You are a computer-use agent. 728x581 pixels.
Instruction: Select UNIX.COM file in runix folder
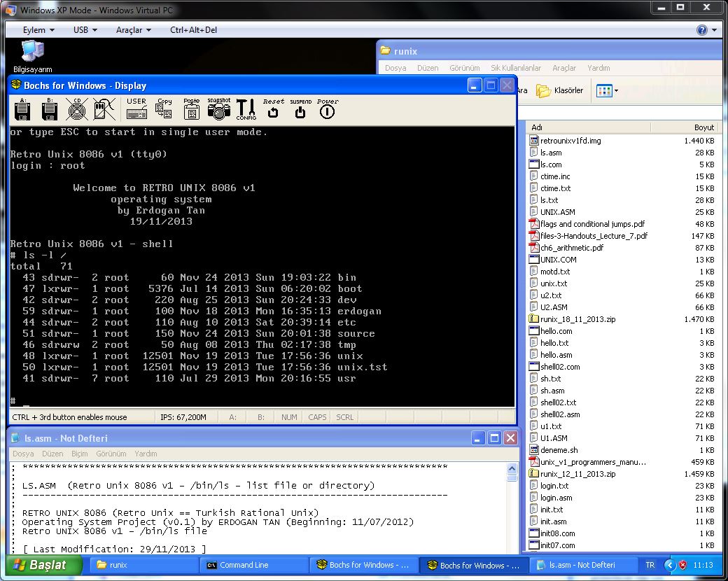click(x=558, y=260)
